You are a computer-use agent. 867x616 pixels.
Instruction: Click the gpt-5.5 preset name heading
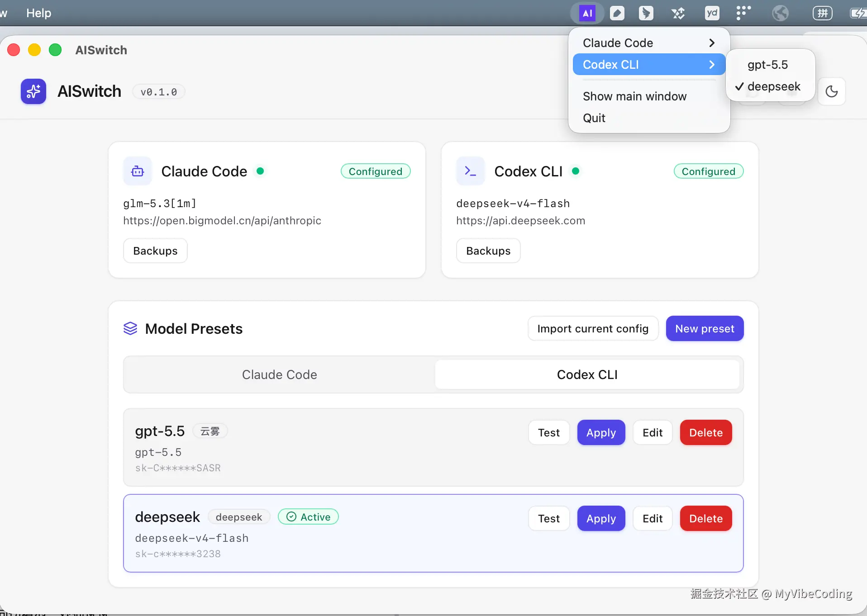(x=160, y=431)
